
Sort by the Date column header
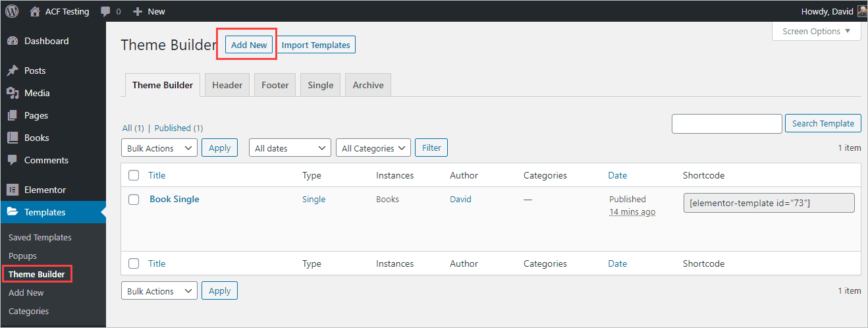tap(618, 175)
